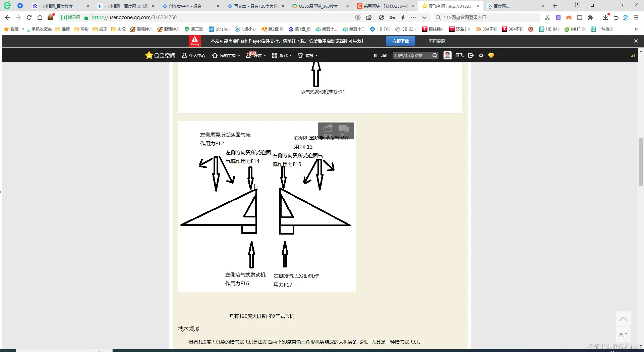The width and height of the screenshot is (644, 352).
Task: Click the 转发 share icon on the image
Action: pyautogui.click(x=327, y=129)
